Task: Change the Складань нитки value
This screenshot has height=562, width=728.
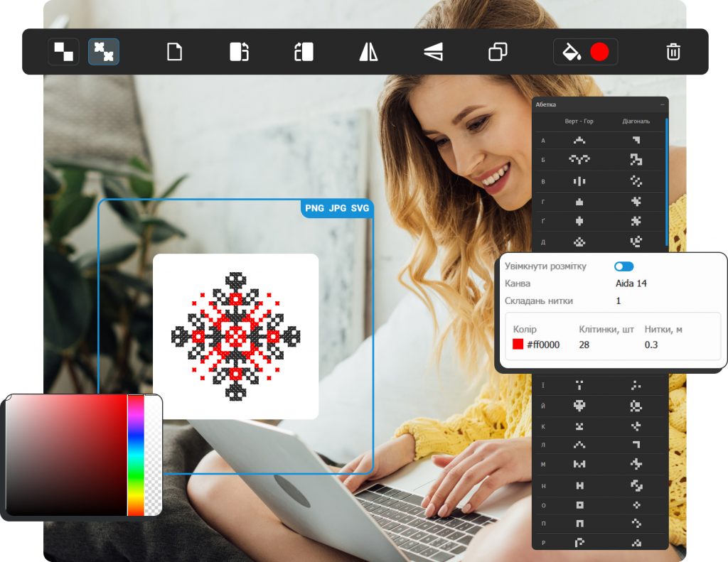Action: (619, 301)
